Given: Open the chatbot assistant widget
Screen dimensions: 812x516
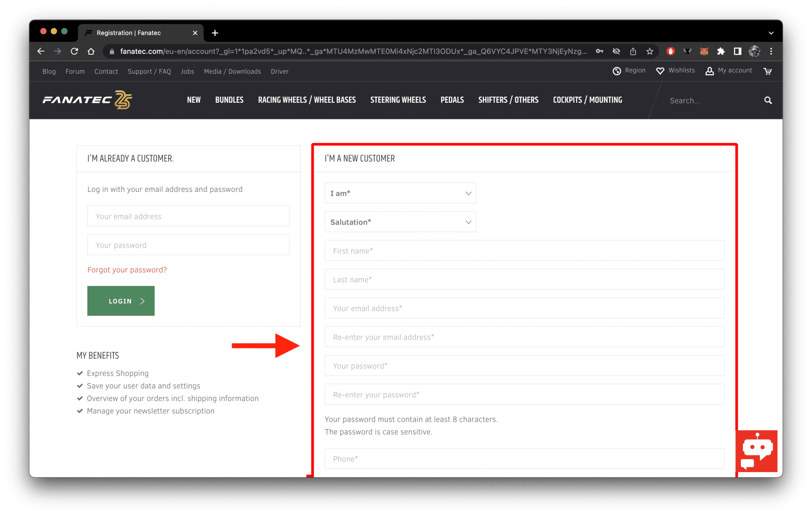Looking at the screenshot, I should (756, 451).
